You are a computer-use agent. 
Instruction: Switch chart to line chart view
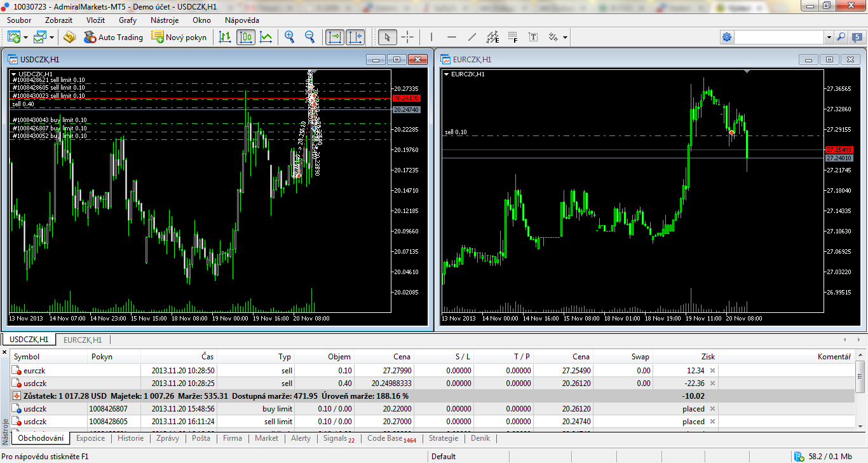click(266, 37)
